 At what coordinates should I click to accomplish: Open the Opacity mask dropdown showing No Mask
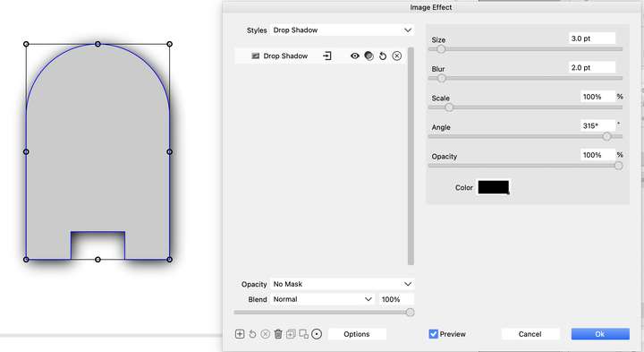pos(342,284)
